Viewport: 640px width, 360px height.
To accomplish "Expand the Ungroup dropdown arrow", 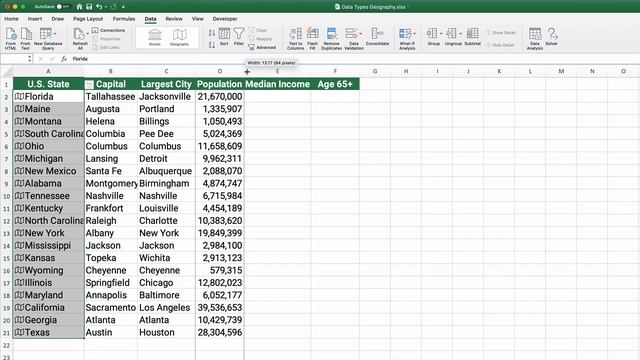I will [460, 33].
